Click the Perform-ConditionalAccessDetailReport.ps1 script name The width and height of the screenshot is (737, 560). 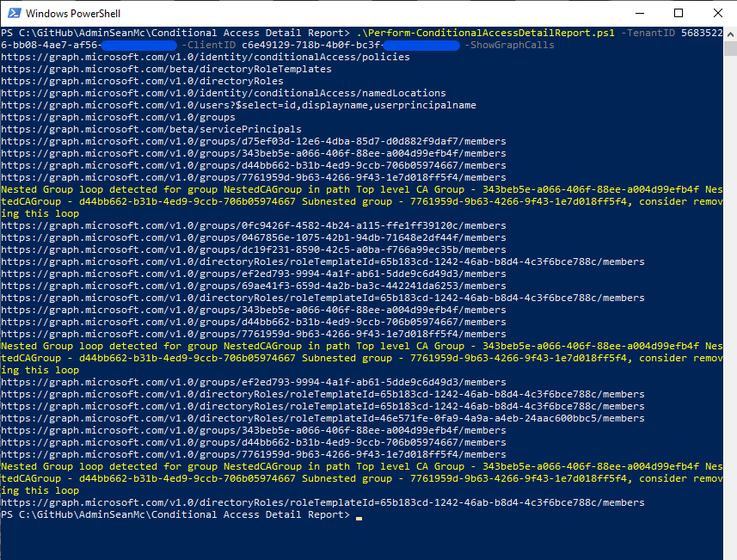click(486, 33)
